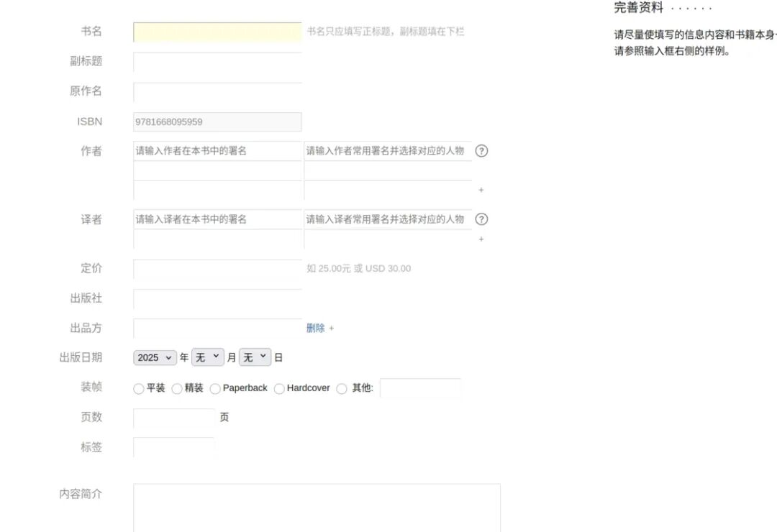Click the third author person input
Screen dimensions: 777x532
pyautogui.click(x=388, y=191)
